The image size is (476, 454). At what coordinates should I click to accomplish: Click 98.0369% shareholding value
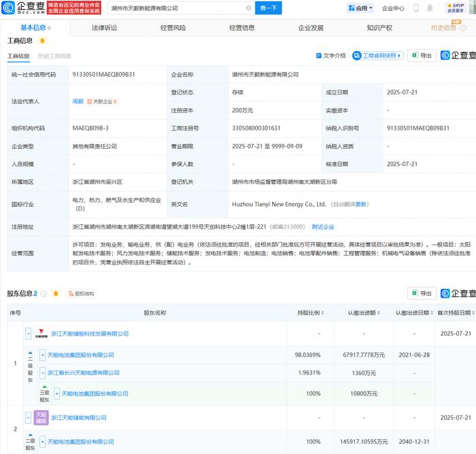click(307, 355)
